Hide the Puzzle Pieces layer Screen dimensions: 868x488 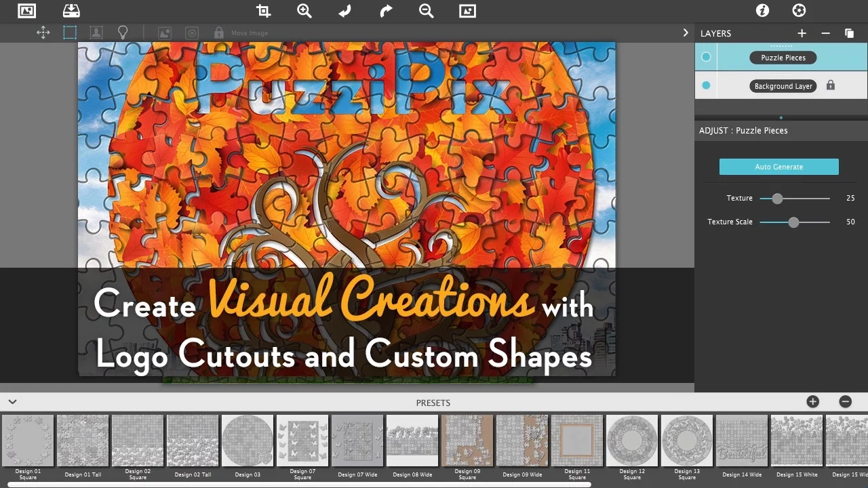(706, 57)
